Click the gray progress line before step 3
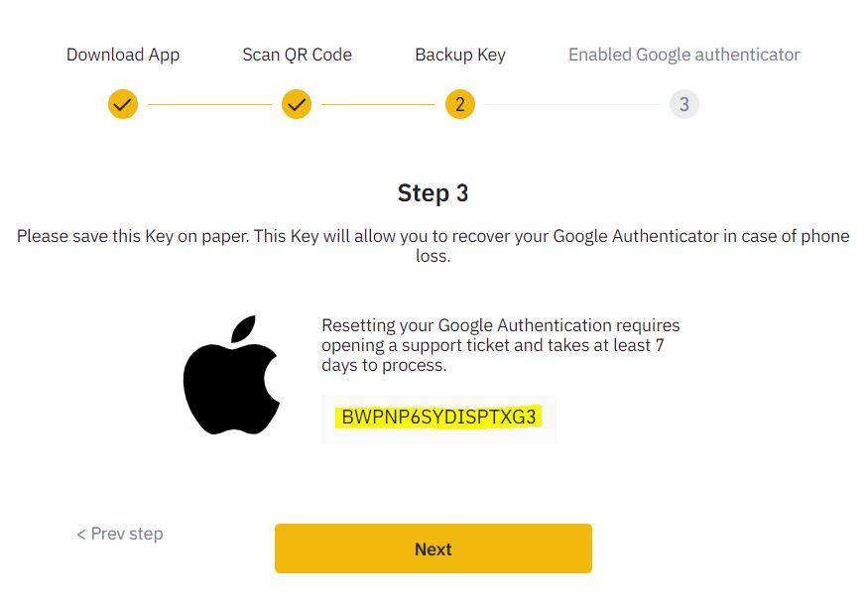The image size is (868, 602). [571, 104]
